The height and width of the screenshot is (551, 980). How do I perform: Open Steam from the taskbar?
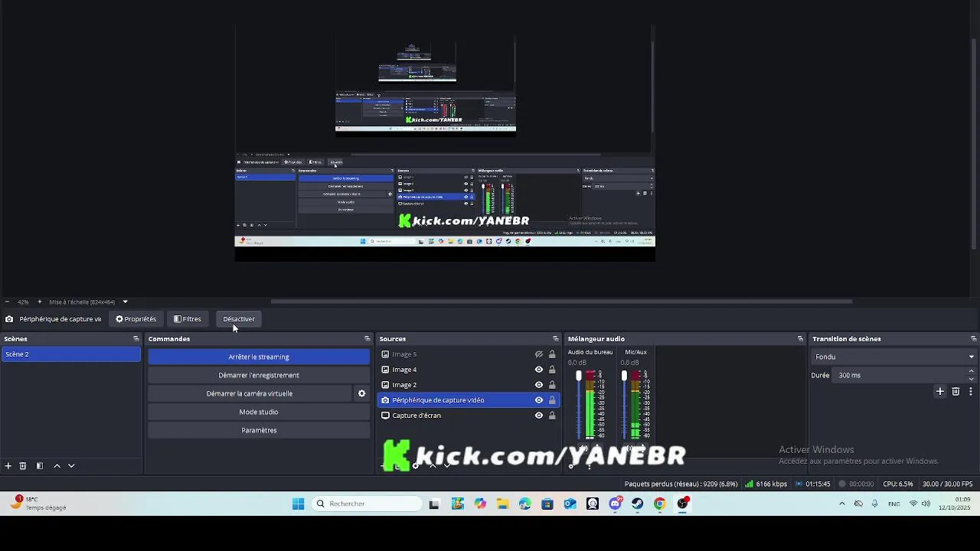click(638, 504)
